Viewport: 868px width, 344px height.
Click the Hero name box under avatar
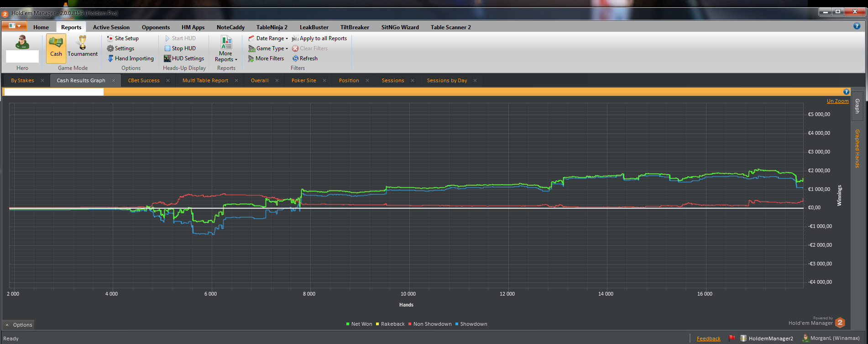tap(22, 57)
